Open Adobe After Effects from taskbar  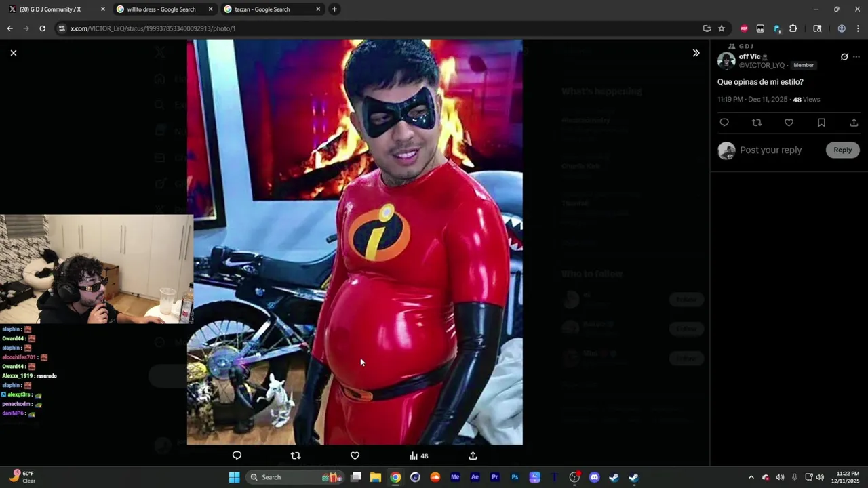pos(475,477)
